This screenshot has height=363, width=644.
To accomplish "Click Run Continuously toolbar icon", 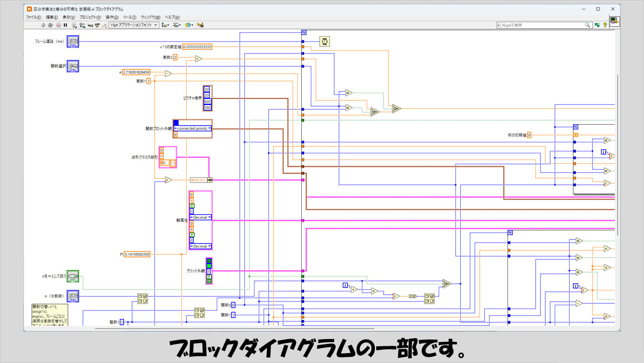I will [x=50, y=25].
